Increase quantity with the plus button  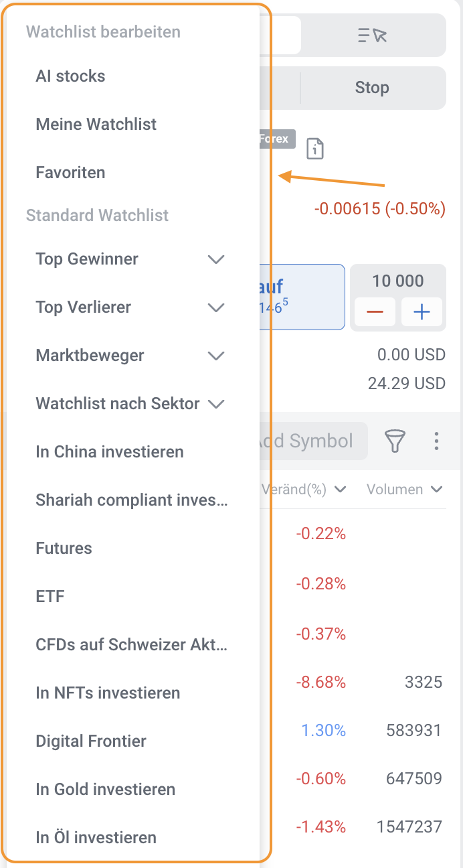[x=422, y=312]
